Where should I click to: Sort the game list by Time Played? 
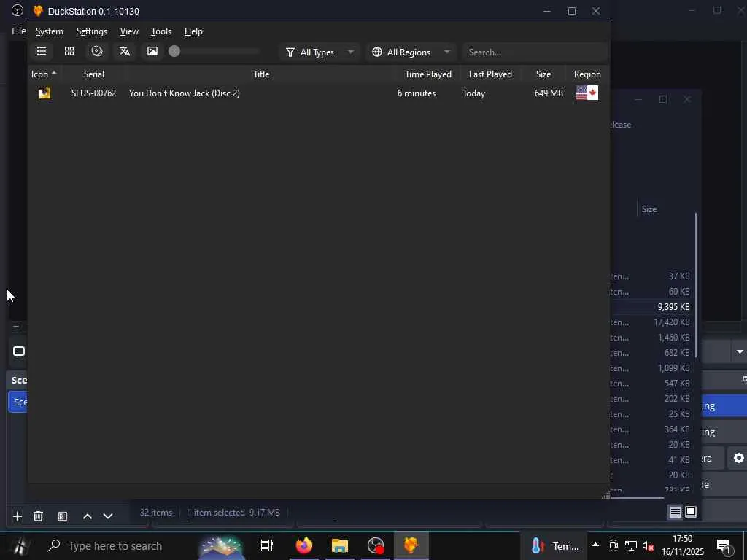tap(427, 74)
